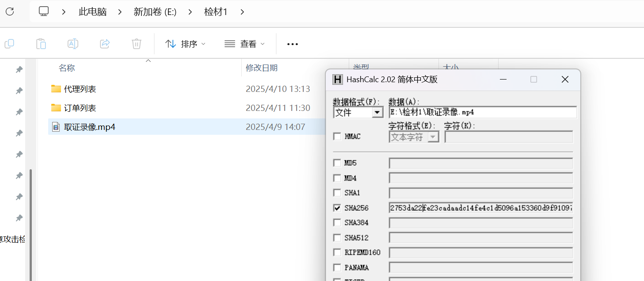Click the rename icon in toolbar

point(73,44)
